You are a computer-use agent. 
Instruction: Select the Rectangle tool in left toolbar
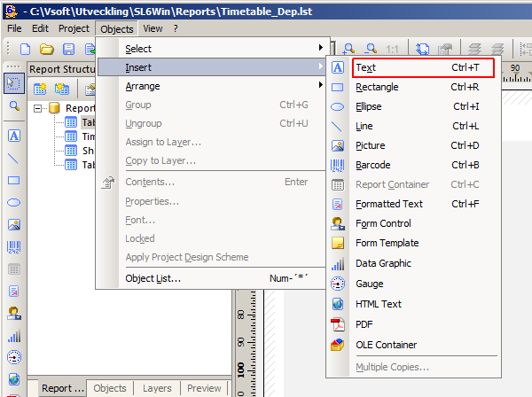coord(13,181)
